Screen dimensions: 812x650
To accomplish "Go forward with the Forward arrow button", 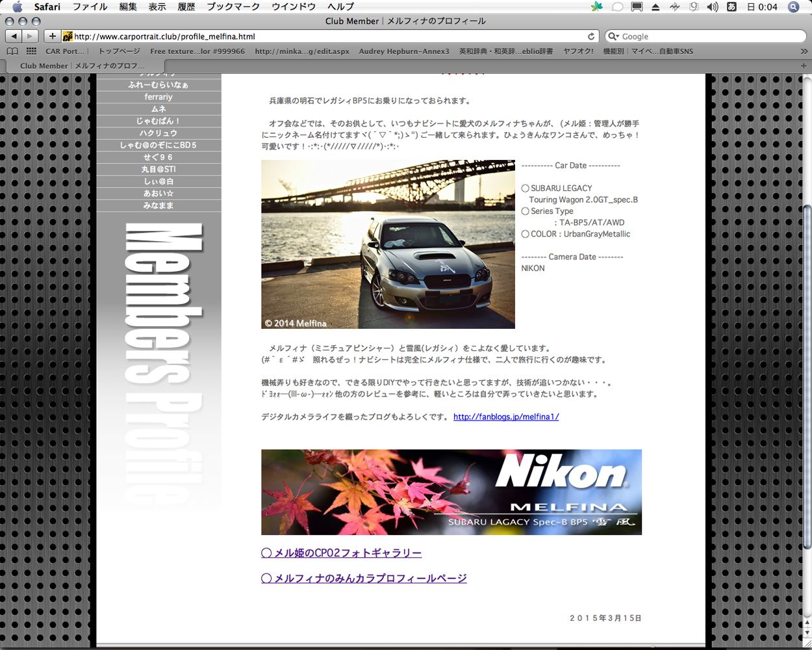I will (31, 36).
